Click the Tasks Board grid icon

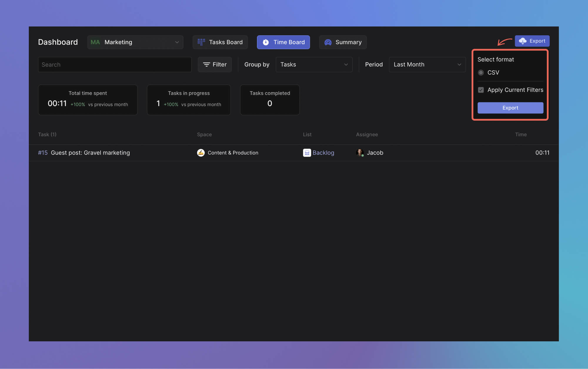[x=201, y=42]
